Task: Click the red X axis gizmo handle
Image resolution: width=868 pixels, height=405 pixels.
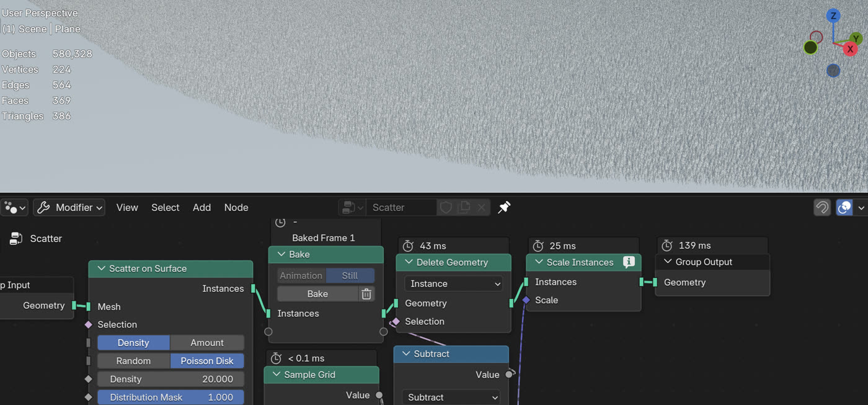Action: 850,49
